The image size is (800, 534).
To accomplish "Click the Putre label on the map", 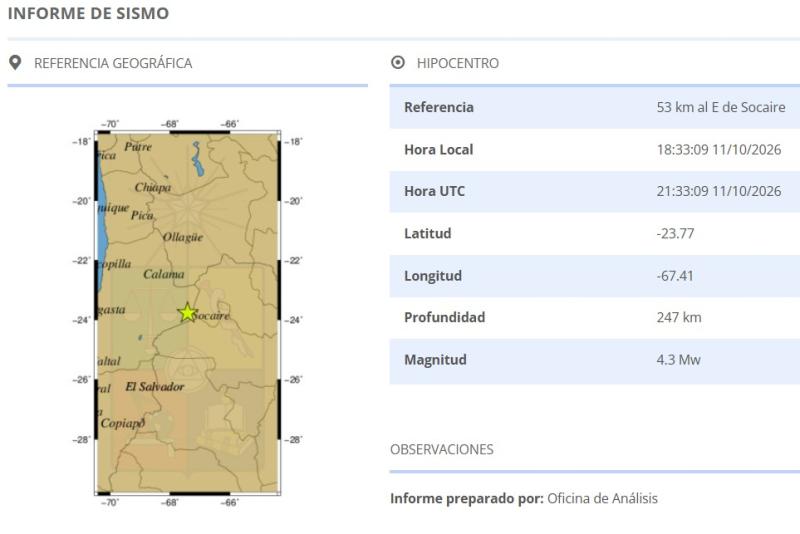I will click(x=138, y=147).
